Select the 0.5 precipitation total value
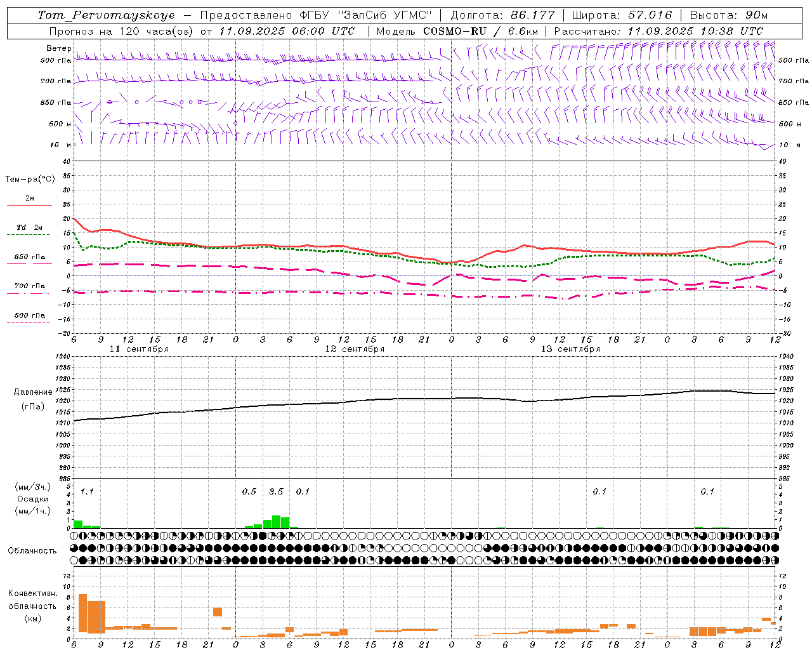 pyautogui.click(x=249, y=492)
